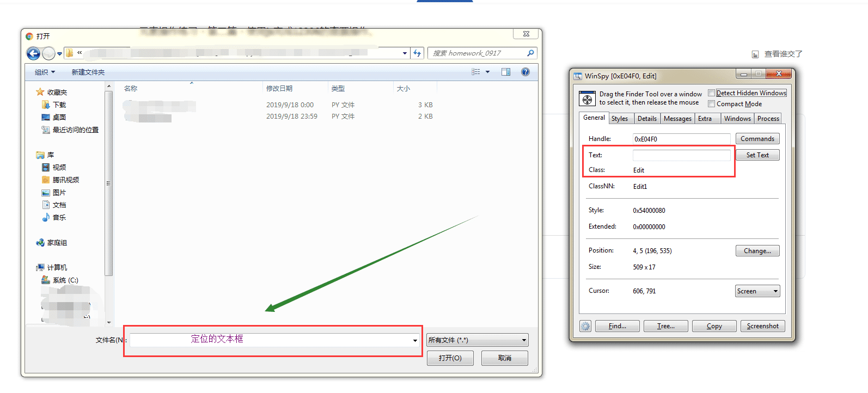The height and width of the screenshot is (393, 868).
Task: Click the Change... button
Action: coord(757,251)
